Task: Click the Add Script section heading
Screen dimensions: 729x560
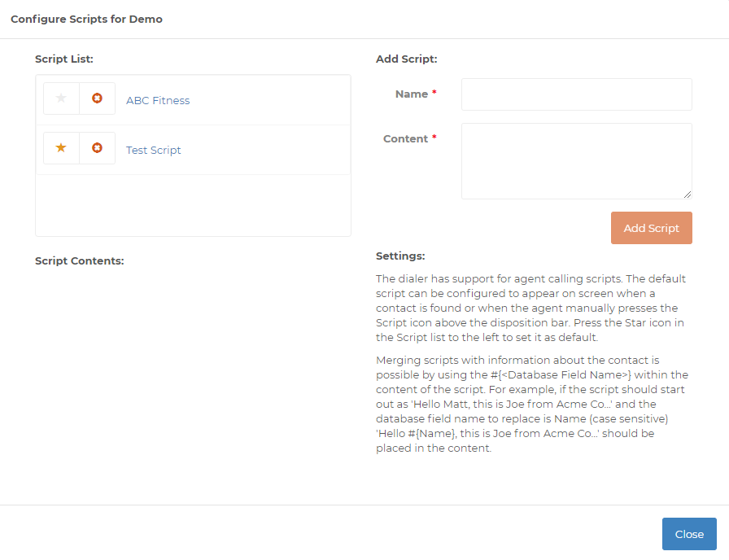Action: pyautogui.click(x=406, y=59)
